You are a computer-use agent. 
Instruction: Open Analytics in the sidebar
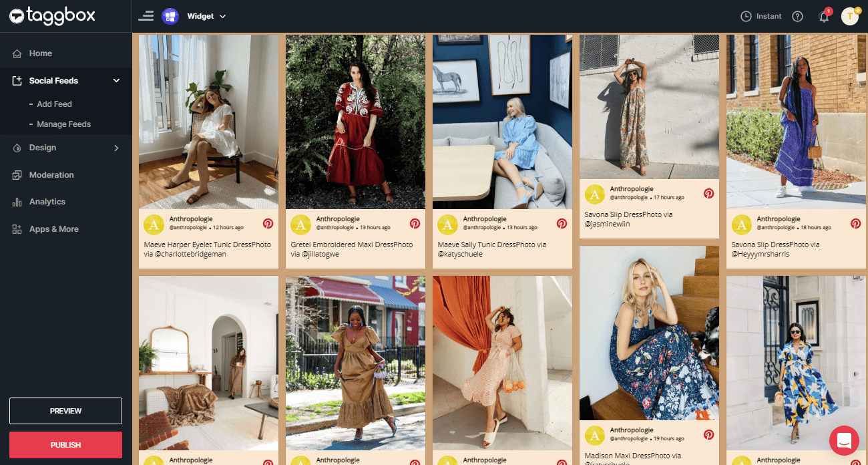tap(47, 202)
